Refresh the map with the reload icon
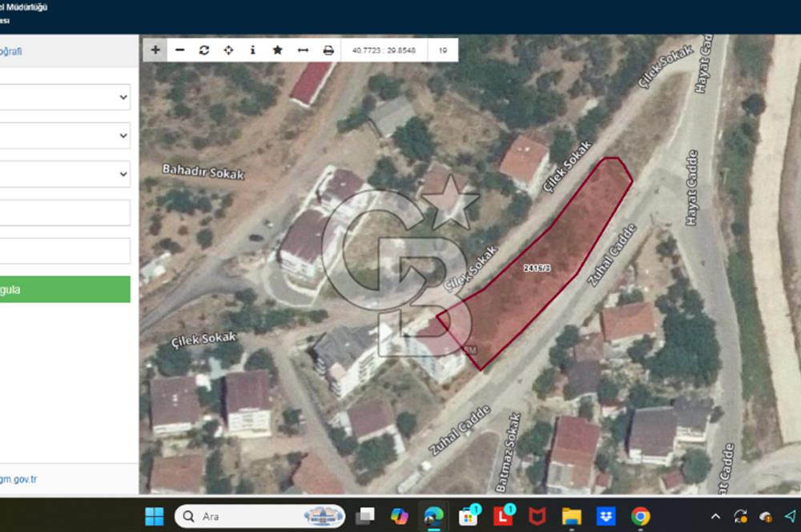Viewport: 801px width, 532px height. [x=204, y=50]
